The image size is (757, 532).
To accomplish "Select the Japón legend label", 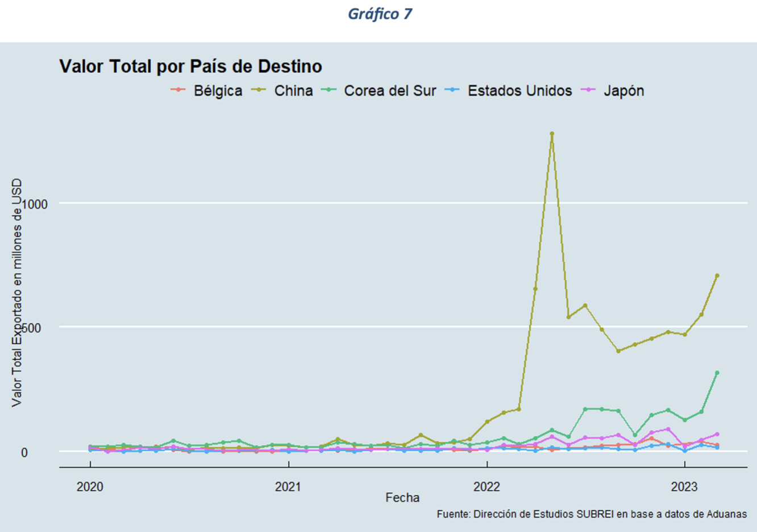I will click(623, 91).
